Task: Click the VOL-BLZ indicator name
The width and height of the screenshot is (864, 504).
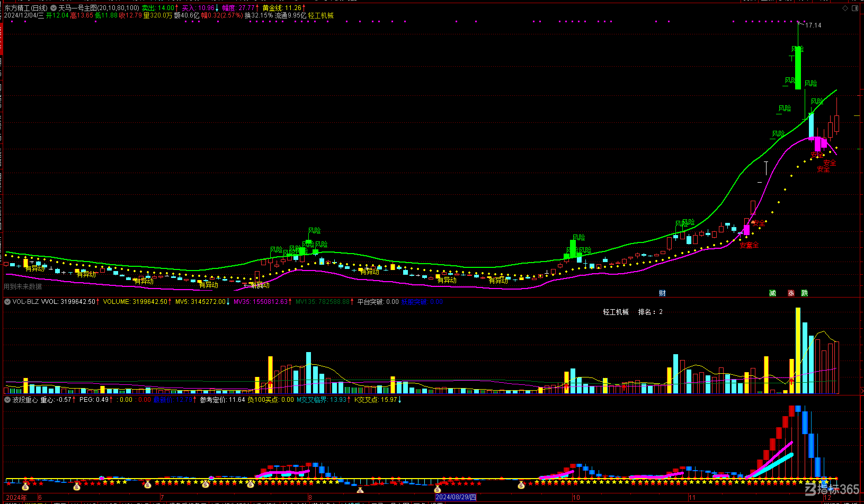Action: point(25,302)
